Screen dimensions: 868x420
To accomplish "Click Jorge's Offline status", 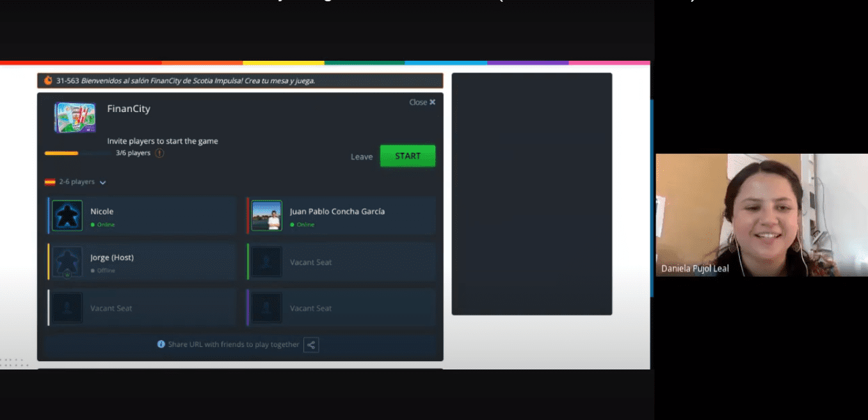I will [102, 271].
